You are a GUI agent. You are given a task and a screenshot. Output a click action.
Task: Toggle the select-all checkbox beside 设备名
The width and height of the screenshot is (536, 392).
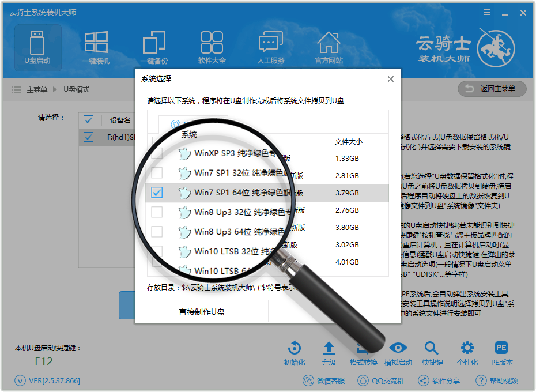(88, 120)
